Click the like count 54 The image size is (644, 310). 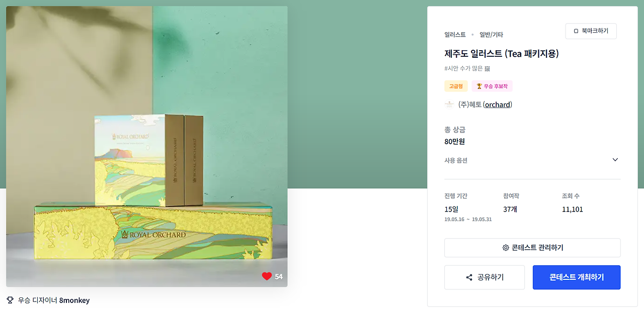(x=279, y=276)
